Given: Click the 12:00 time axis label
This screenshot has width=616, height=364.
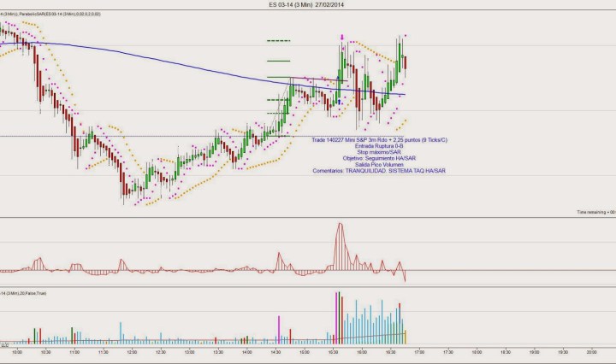Looking at the screenshot, I should pyautogui.click(x=131, y=351).
